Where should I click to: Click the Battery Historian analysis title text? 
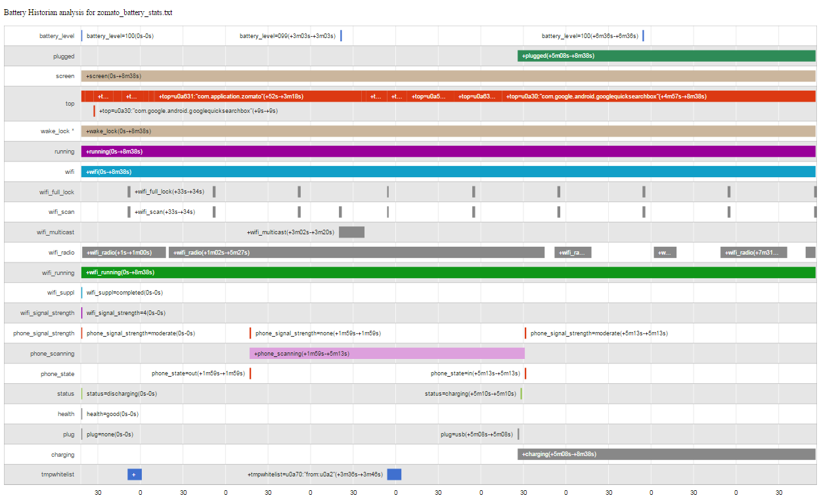coord(88,12)
